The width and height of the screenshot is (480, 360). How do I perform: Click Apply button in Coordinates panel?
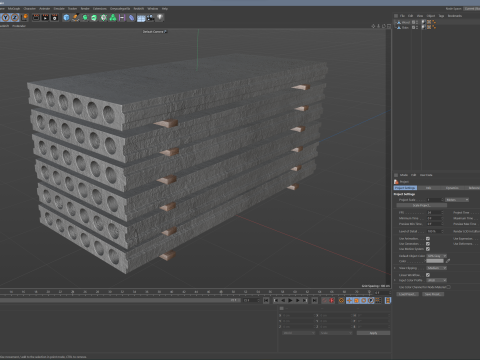(373, 333)
